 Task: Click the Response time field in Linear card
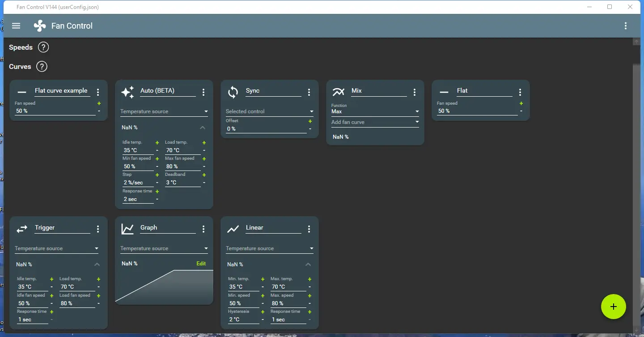(x=288, y=320)
